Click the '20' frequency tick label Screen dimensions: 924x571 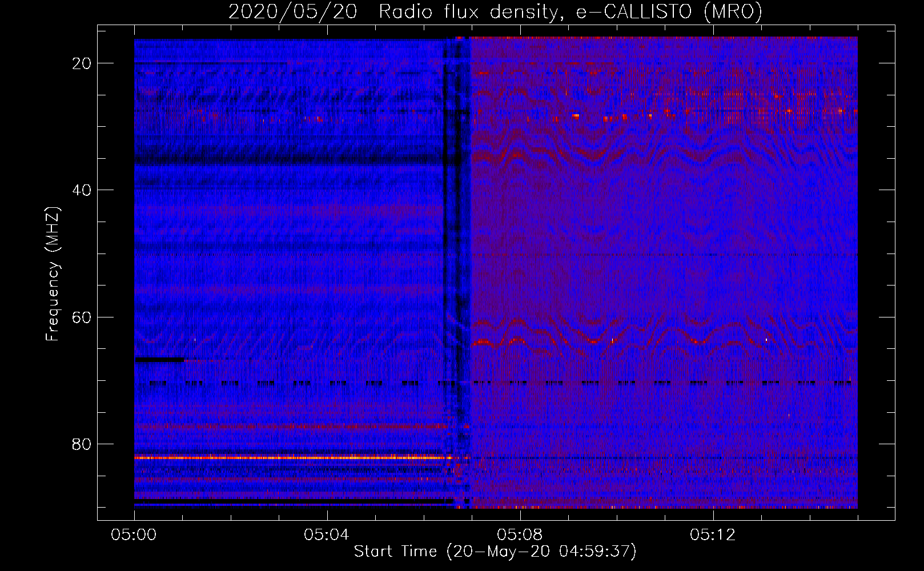[82, 63]
